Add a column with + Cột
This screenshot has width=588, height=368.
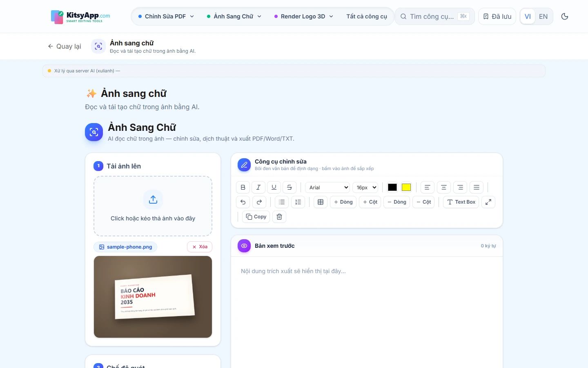[370, 202]
